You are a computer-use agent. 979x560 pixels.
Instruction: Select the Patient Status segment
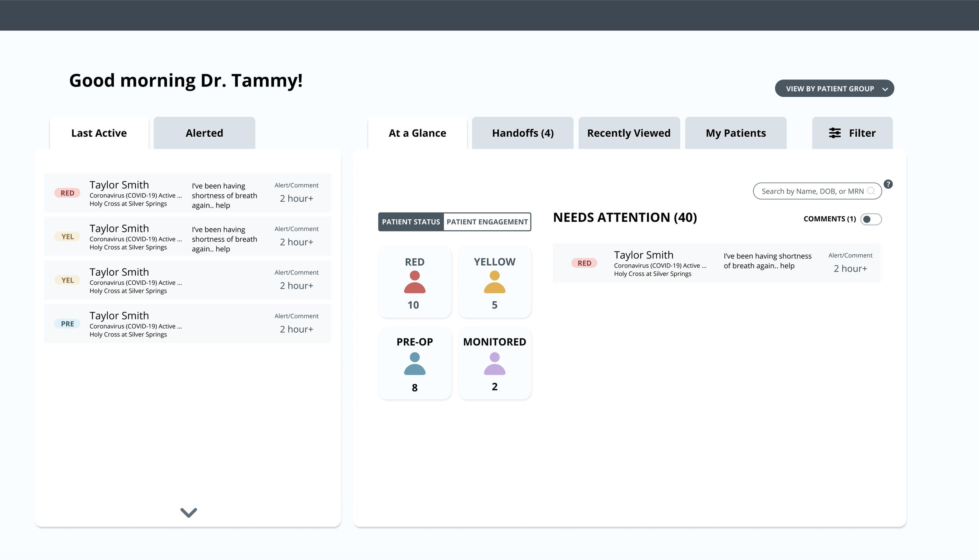coord(411,222)
